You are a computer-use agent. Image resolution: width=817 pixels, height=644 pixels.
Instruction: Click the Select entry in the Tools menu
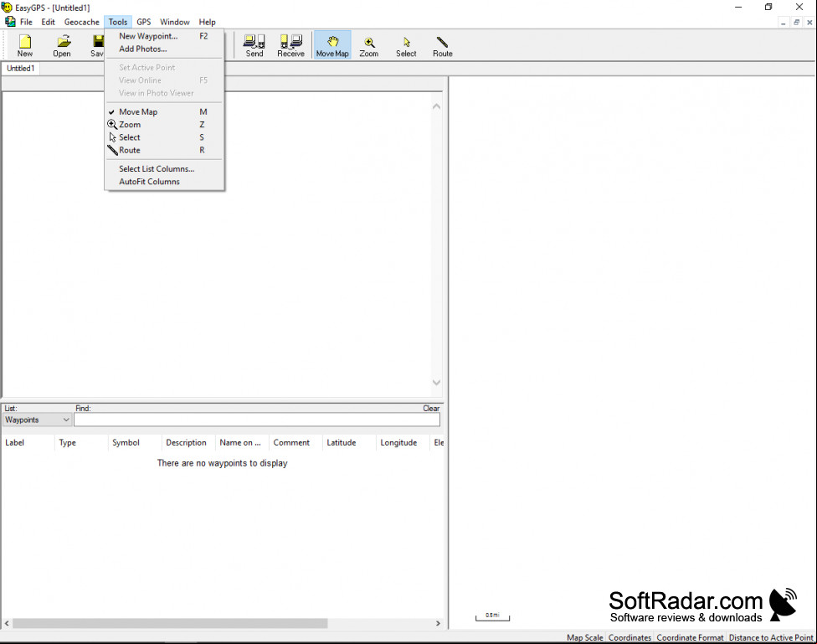[x=164, y=137]
